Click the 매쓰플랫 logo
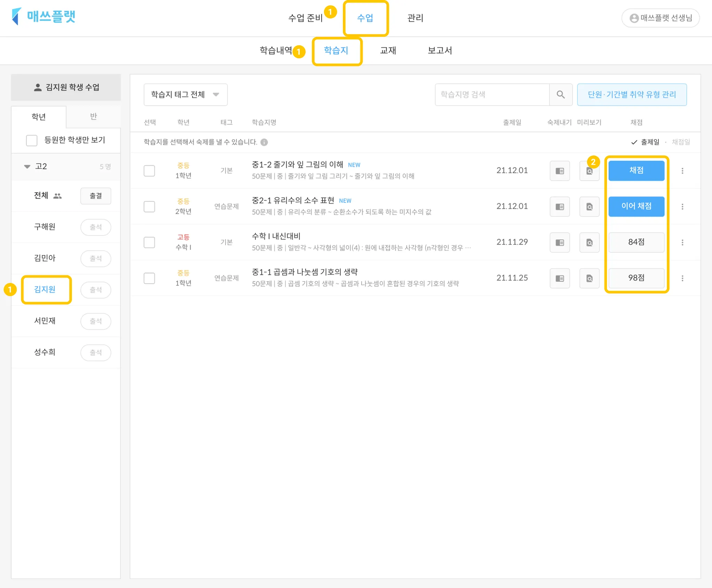 43,17
